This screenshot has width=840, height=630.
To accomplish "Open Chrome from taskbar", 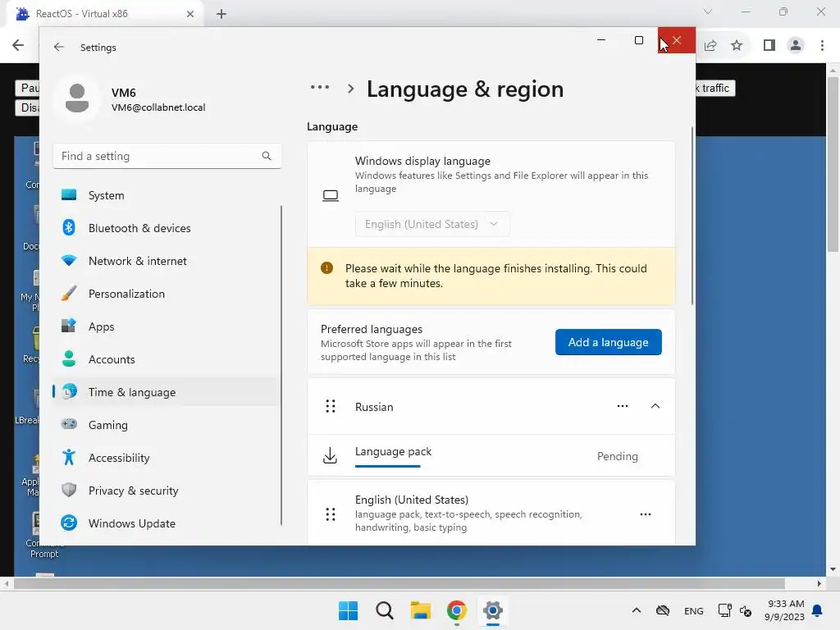I will tap(456, 610).
